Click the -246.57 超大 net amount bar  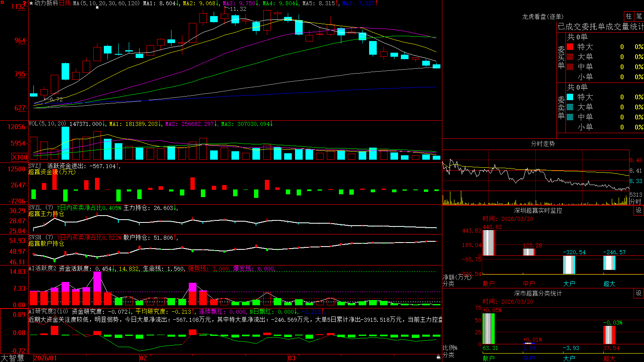[x=609, y=263]
